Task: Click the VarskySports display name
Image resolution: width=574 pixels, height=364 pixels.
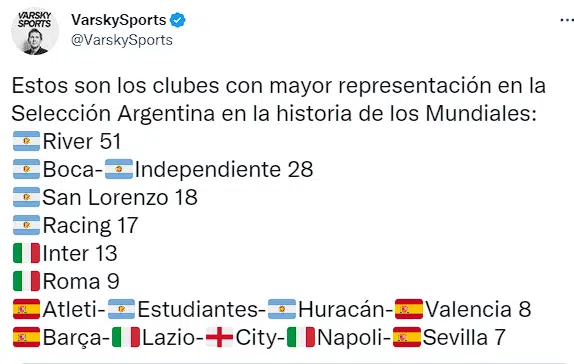Action: click(119, 20)
